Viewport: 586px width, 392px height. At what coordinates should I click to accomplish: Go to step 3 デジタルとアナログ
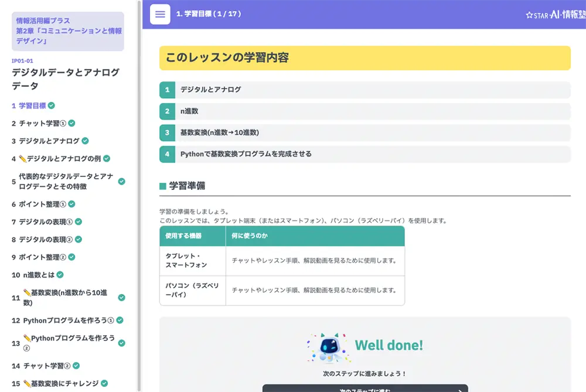tap(50, 141)
